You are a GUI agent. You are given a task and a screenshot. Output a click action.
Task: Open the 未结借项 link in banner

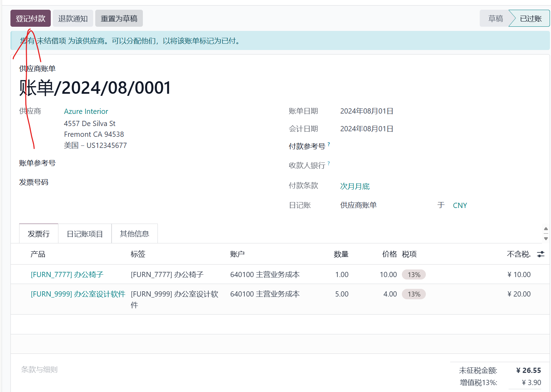point(51,41)
